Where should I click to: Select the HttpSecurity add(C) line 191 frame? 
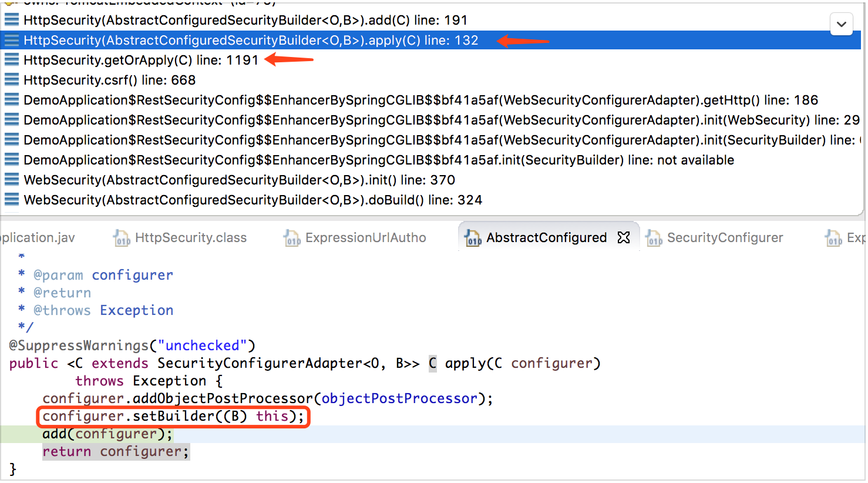coord(245,20)
